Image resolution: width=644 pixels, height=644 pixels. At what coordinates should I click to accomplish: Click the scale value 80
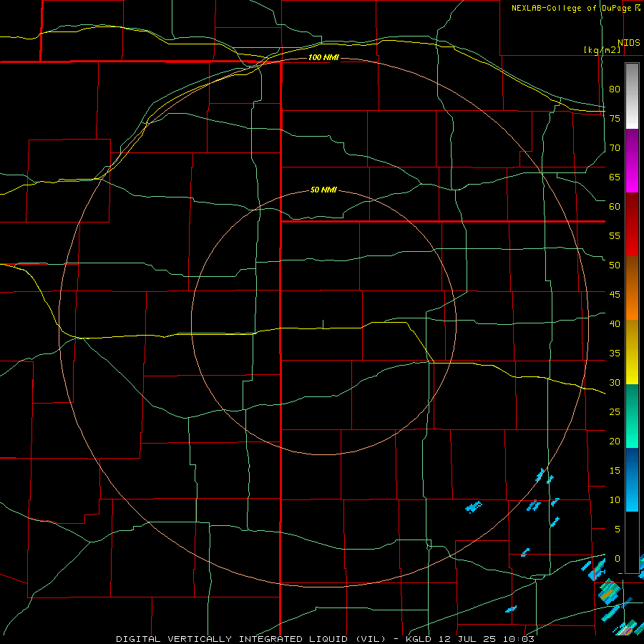[615, 89]
